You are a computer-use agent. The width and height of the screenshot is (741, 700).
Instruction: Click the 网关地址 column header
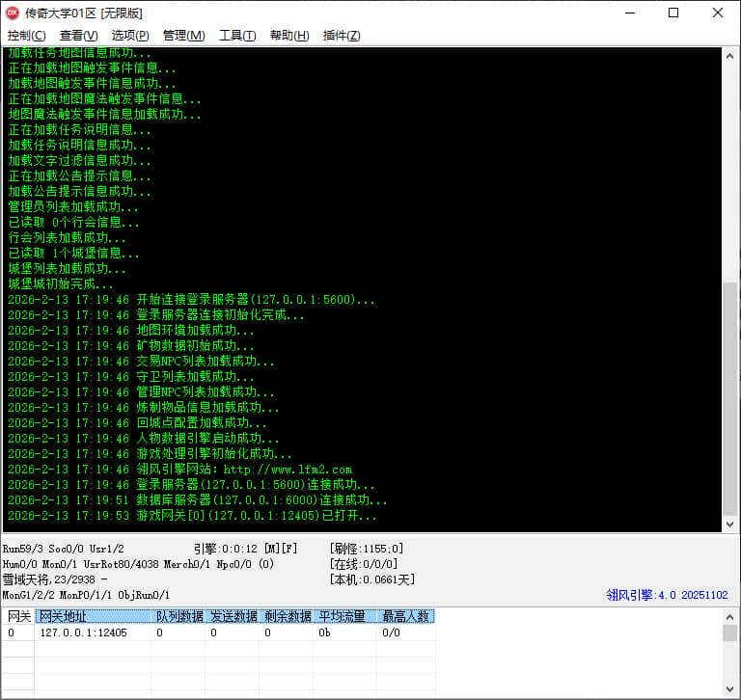click(x=93, y=616)
